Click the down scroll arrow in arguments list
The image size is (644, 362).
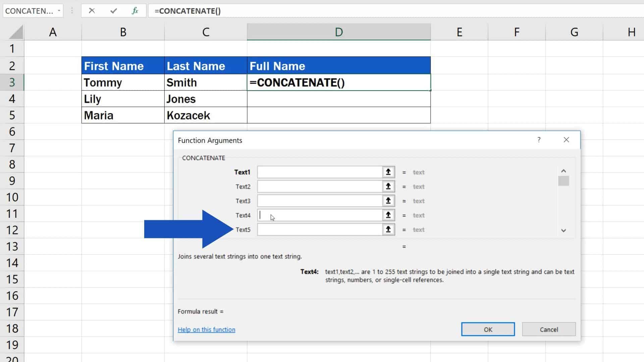point(564,231)
